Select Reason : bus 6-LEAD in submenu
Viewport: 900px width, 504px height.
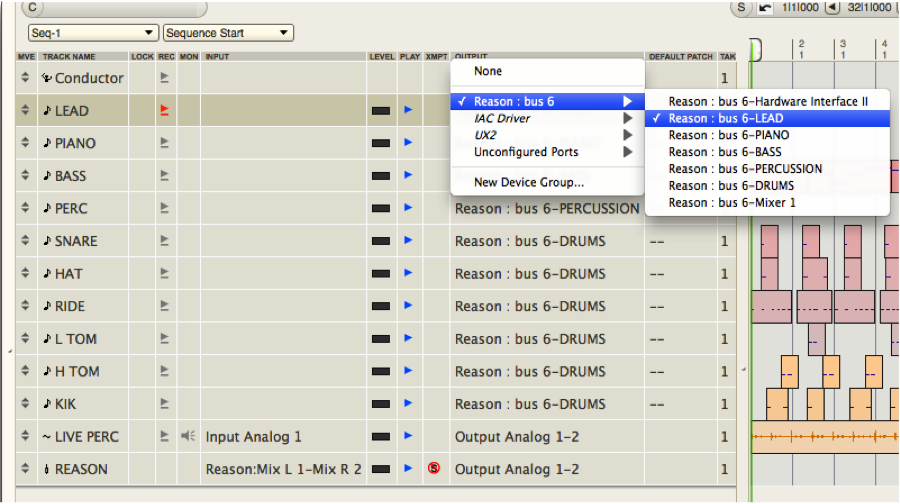pos(767,118)
